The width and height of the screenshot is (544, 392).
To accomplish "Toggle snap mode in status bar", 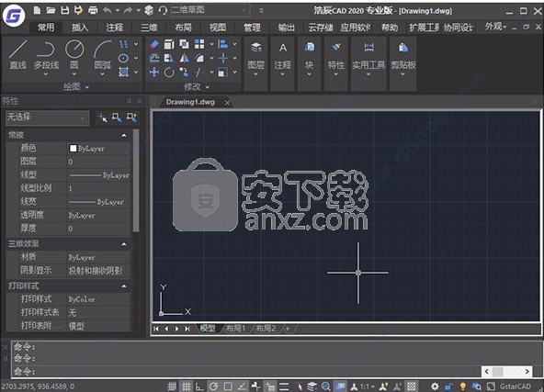I will (172, 386).
